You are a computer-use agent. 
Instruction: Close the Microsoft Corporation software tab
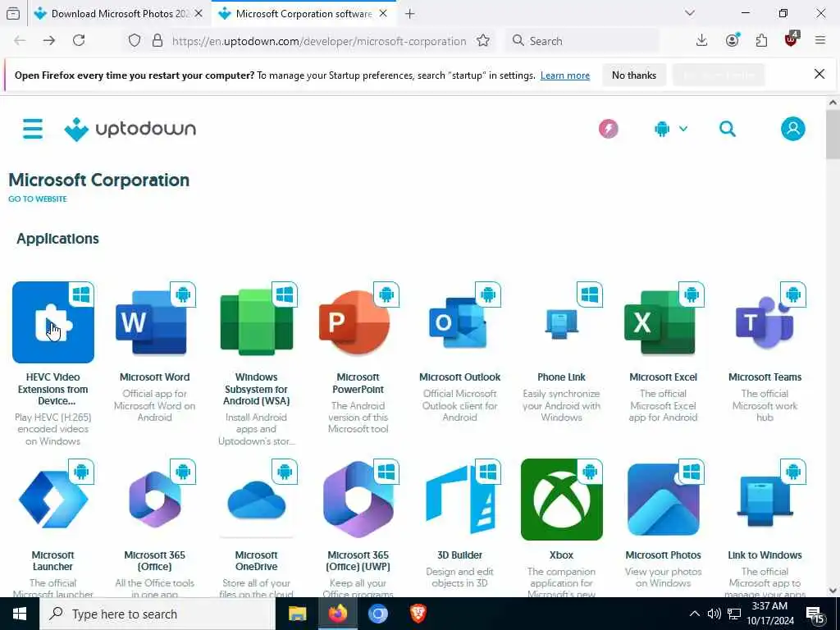(383, 14)
